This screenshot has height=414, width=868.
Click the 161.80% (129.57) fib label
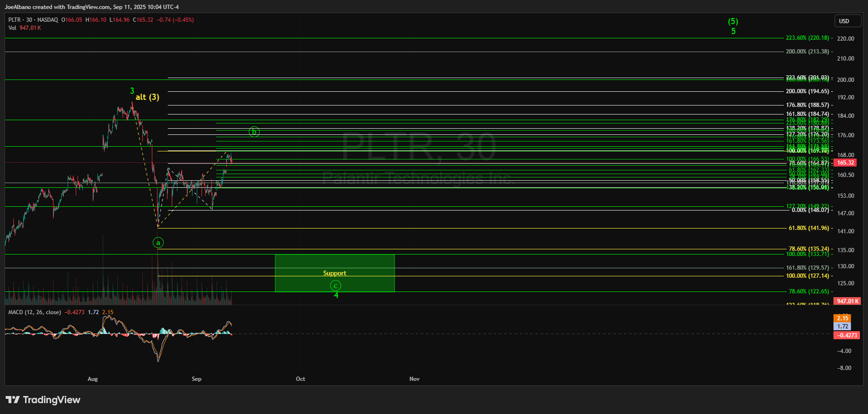(807, 268)
